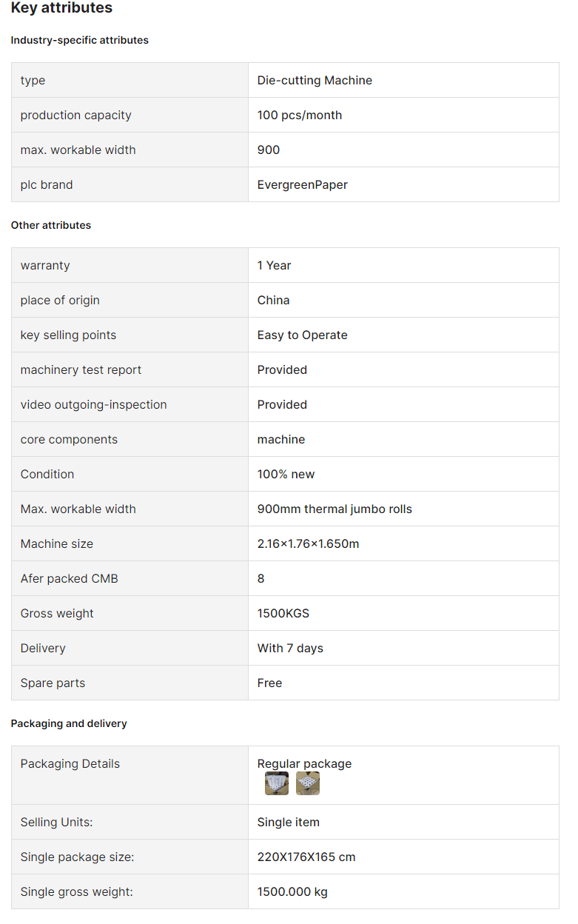The image size is (578, 924).
Task: Click the Key attributes heading
Action: pyautogui.click(x=61, y=8)
